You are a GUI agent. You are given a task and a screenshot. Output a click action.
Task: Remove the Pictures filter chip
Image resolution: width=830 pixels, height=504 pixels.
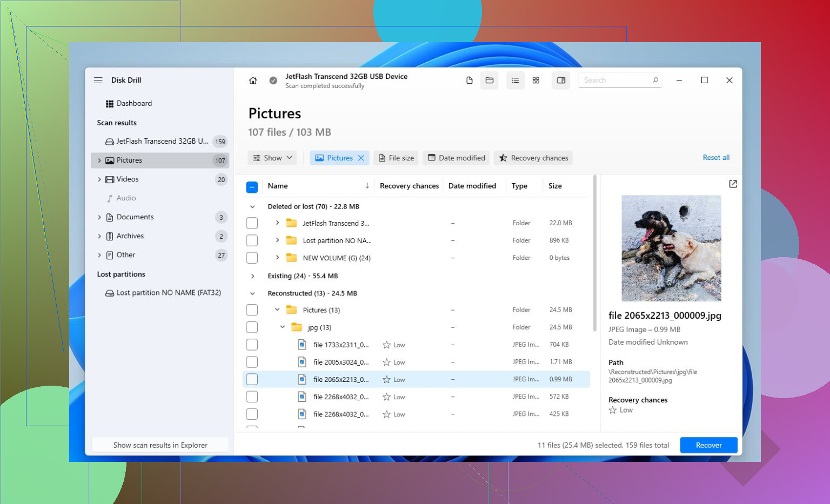(x=362, y=158)
